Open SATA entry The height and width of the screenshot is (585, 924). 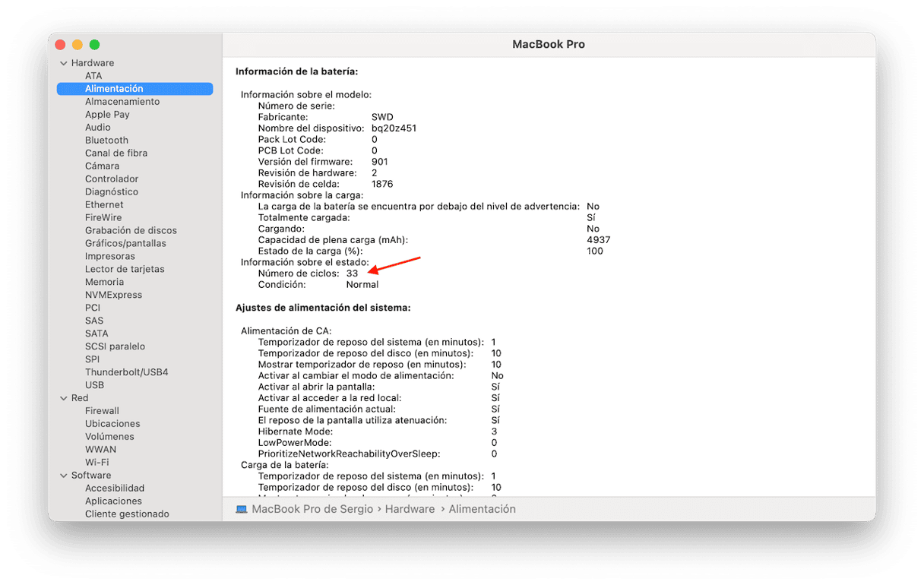click(x=97, y=334)
